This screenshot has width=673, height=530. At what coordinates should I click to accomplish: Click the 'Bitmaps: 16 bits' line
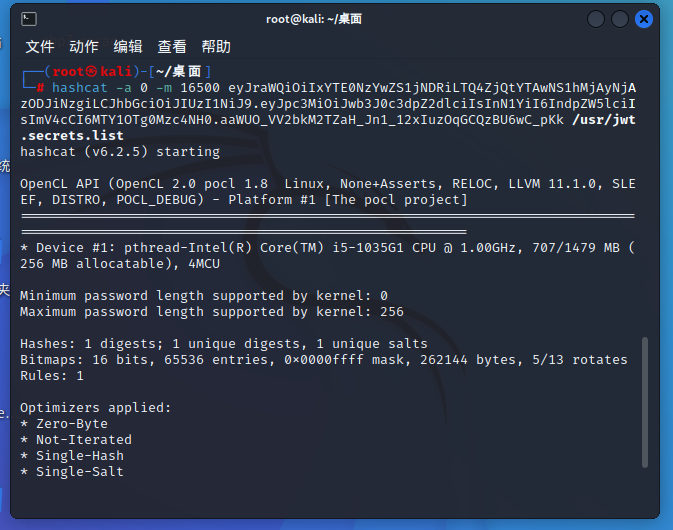[x=324, y=360]
